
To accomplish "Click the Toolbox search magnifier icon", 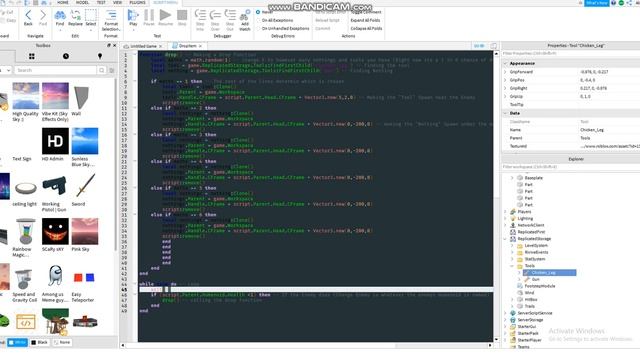I will tap(102, 70).
